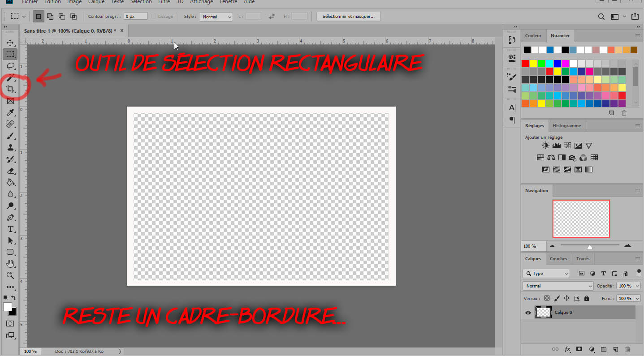Add a Levels adjustment
This screenshot has height=356, width=644.
pyautogui.click(x=557, y=146)
